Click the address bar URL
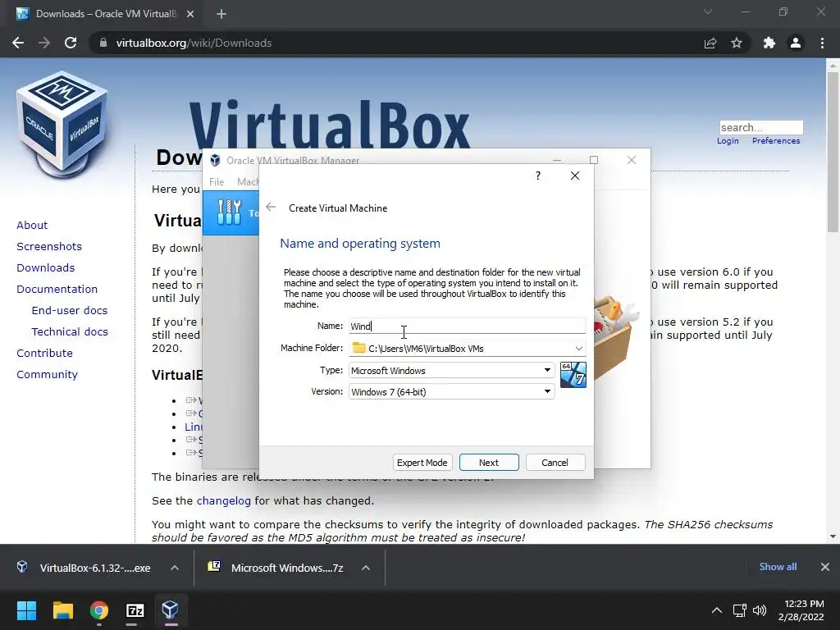 click(x=194, y=43)
